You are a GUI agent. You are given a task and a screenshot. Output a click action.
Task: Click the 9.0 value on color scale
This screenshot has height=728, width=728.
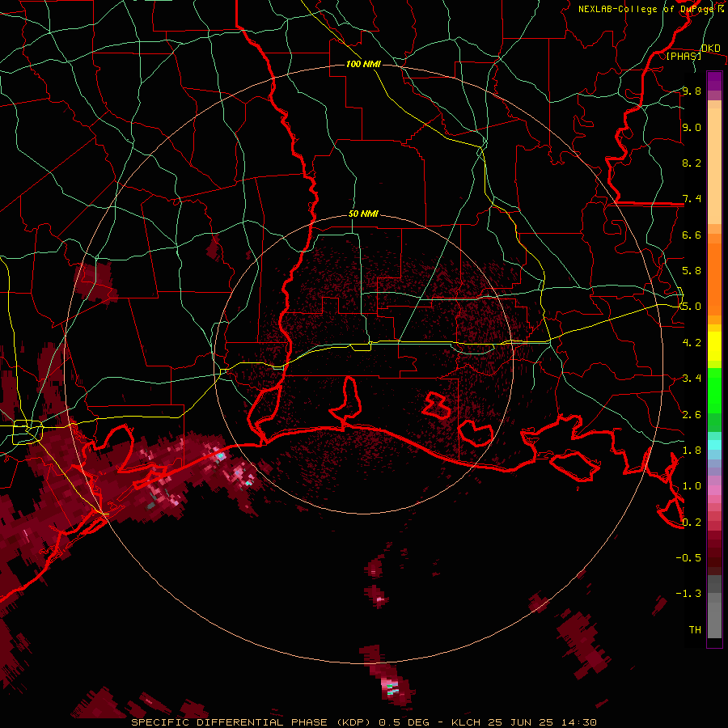pos(692,127)
